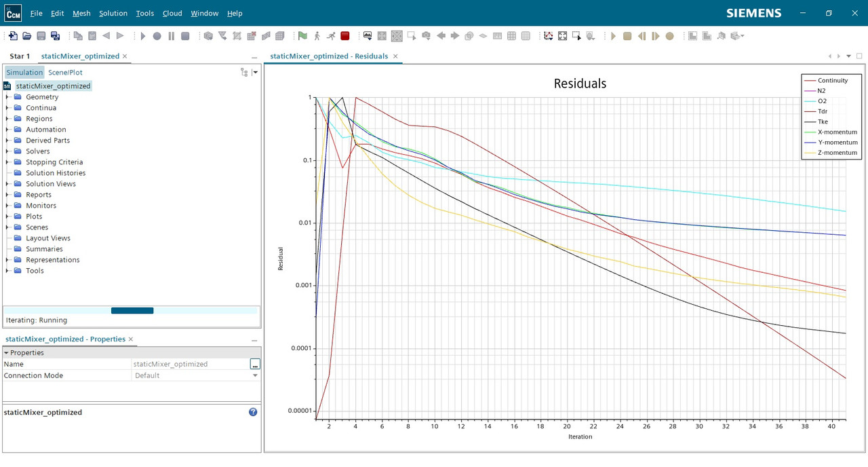The width and height of the screenshot is (868, 467).
Task: Expand the Continua node
Action: click(x=7, y=108)
